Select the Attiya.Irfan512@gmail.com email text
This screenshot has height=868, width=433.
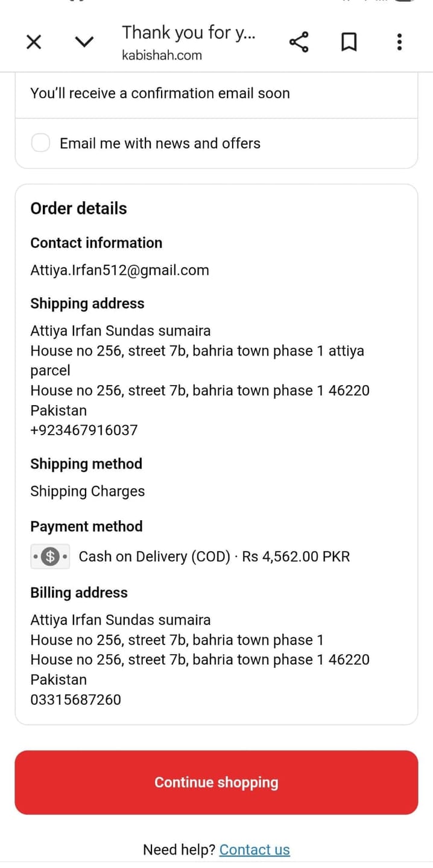click(120, 270)
